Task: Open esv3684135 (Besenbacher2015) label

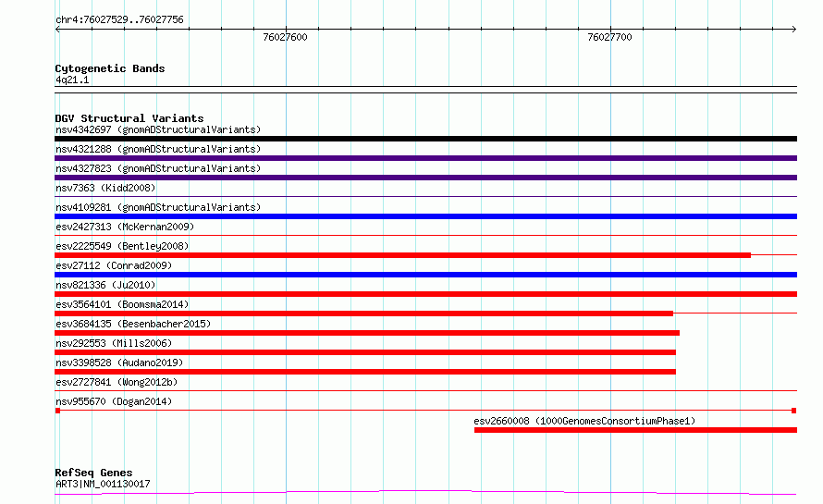Action: coord(133,324)
